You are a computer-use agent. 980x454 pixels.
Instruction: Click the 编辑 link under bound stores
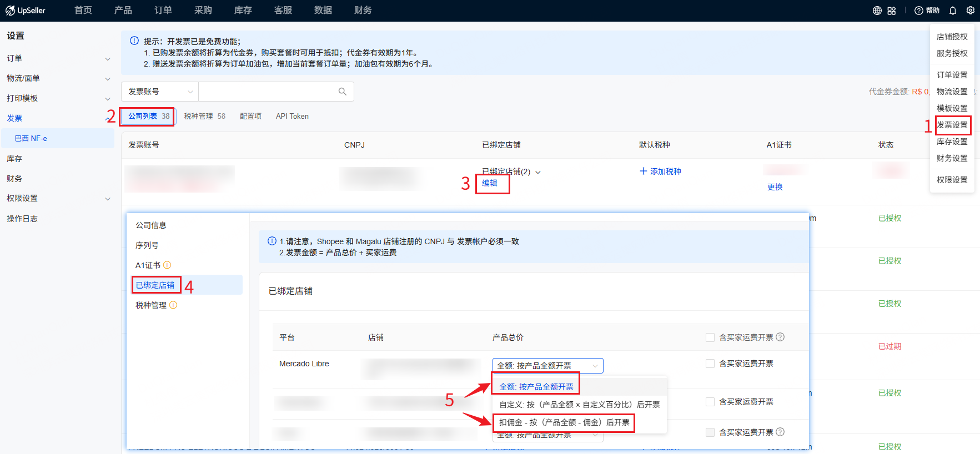[x=489, y=183]
